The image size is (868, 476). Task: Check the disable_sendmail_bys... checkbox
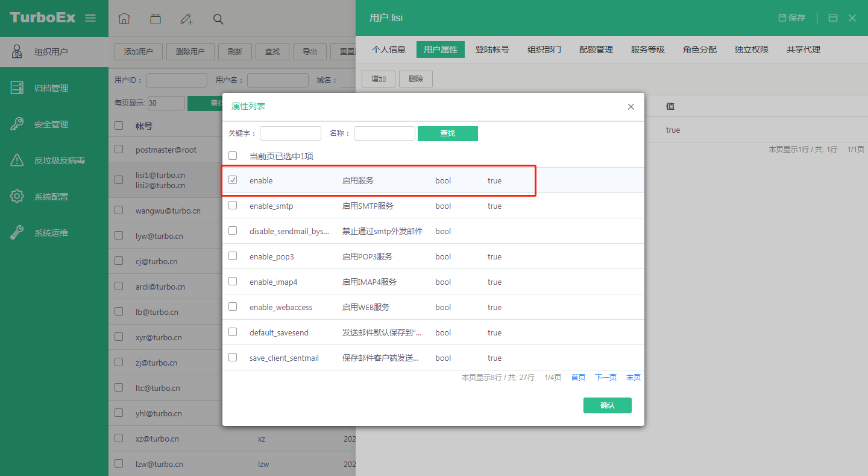click(233, 230)
